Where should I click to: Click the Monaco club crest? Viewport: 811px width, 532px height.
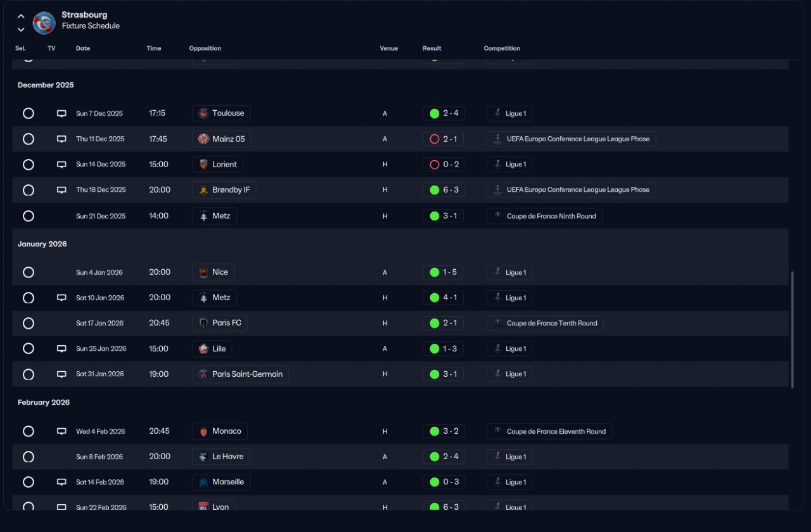coord(203,431)
